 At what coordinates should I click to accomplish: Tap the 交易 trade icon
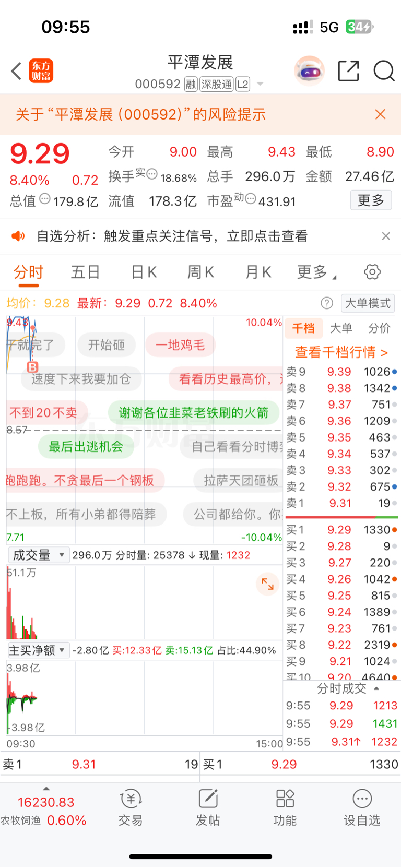coord(131,808)
